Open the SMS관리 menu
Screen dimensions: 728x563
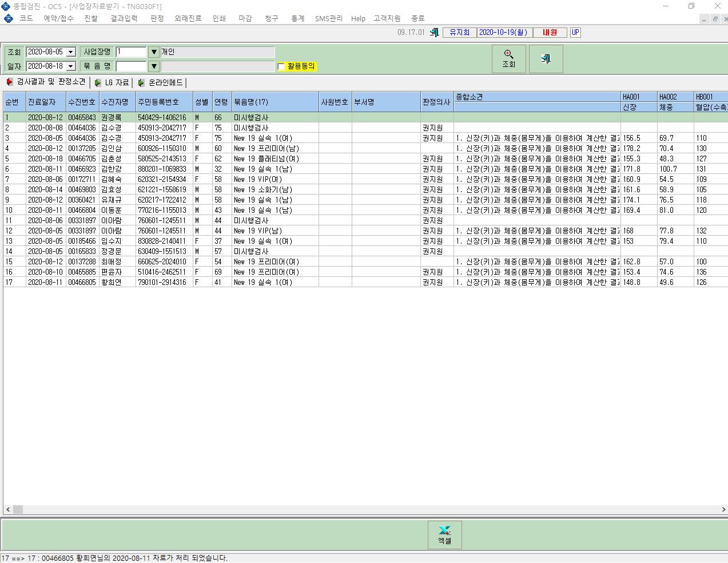pyautogui.click(x=329, y=18)
